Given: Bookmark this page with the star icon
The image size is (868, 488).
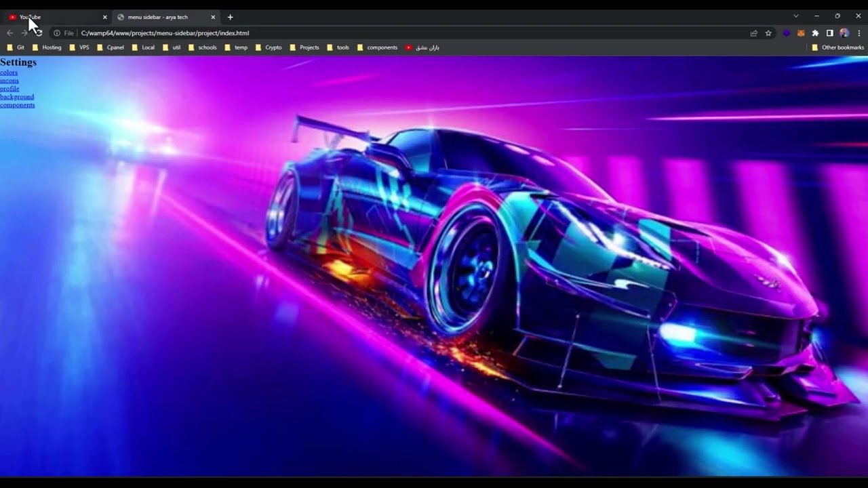Looking at the screenshot, I should point(768,33).
